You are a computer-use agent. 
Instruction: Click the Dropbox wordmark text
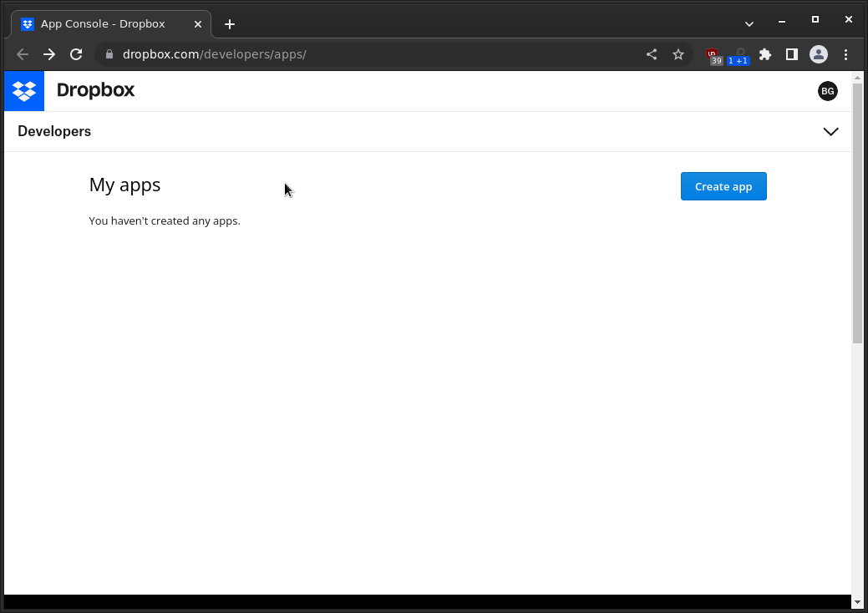pos(96,90)
